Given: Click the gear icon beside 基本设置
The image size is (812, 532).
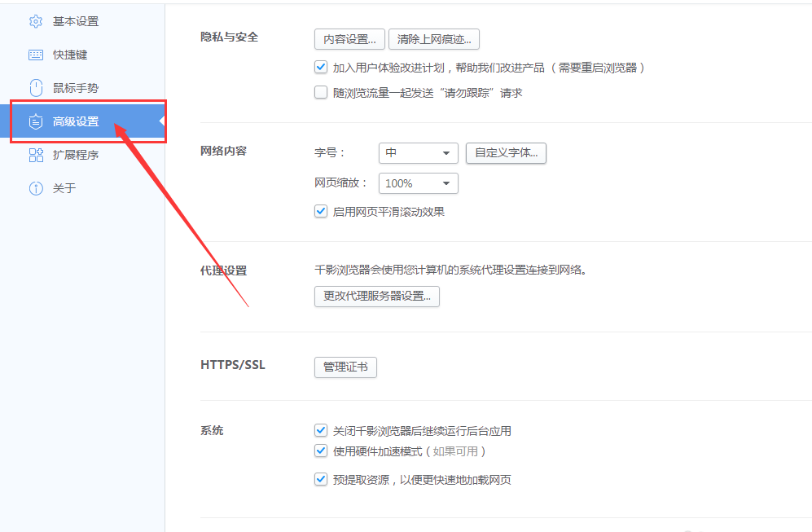Looking at the screenshot, I should tap(36, 21).
